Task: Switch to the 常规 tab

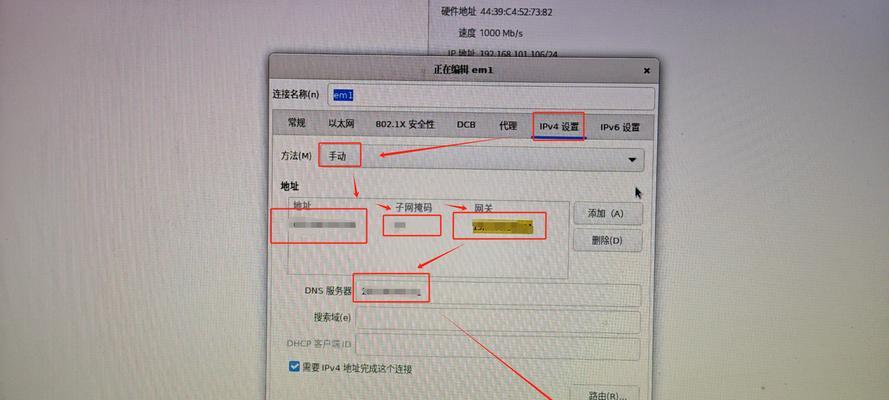Action: (296, 123)
